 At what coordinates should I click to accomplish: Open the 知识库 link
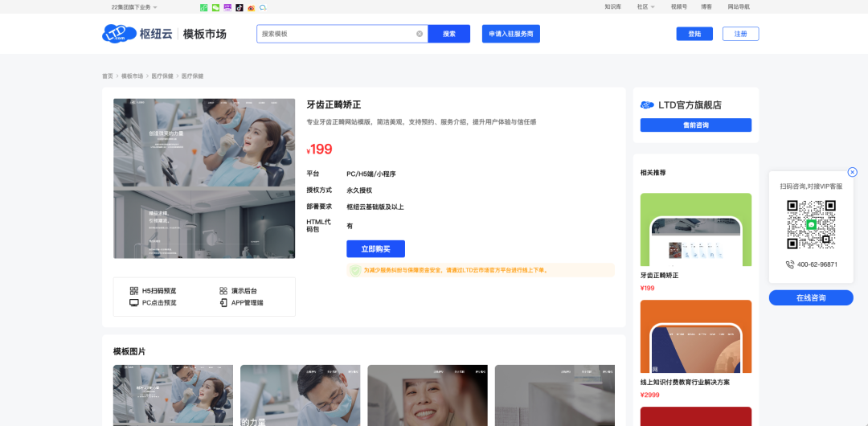coord(612,7)
